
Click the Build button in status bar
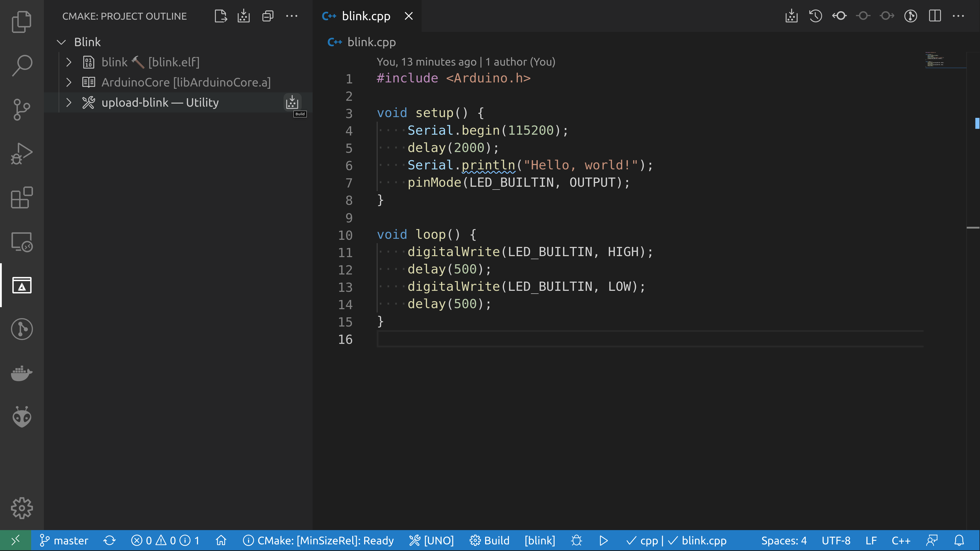(490, 540)
